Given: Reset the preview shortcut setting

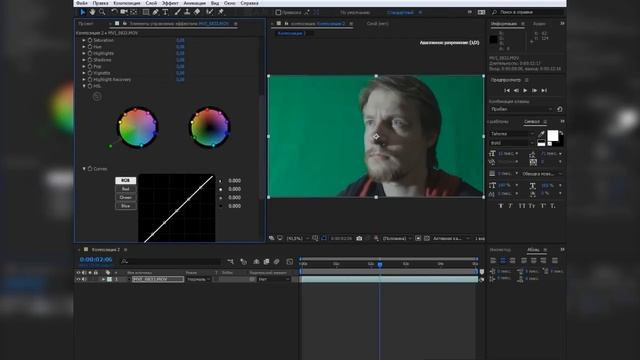Looking at the screenshot, I should pos(560,109).
